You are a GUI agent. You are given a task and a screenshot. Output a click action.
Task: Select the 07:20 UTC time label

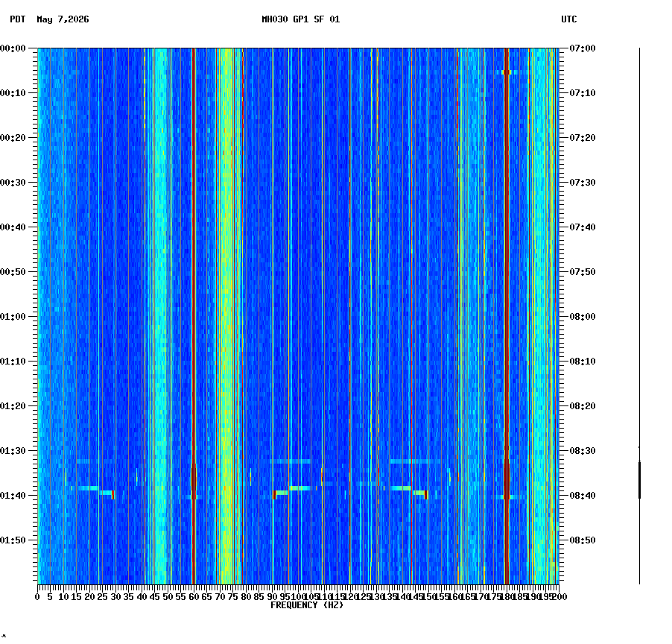click(583, 138)
